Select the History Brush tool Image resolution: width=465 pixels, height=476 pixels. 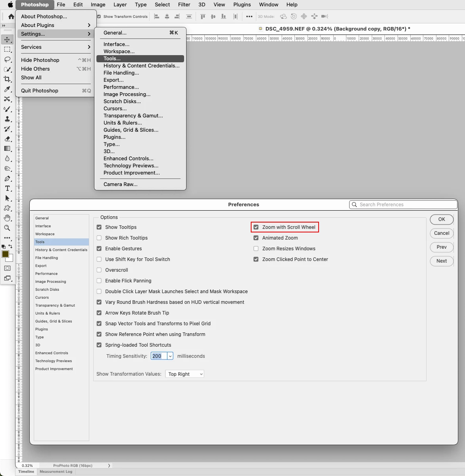coord(7,129)
